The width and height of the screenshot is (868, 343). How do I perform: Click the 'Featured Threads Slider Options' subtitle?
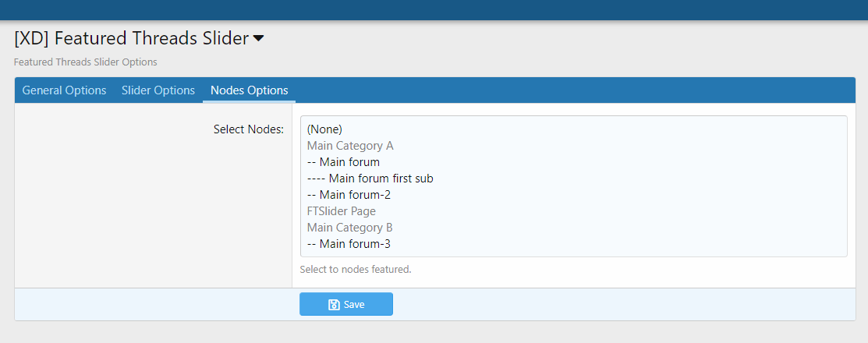86,62
